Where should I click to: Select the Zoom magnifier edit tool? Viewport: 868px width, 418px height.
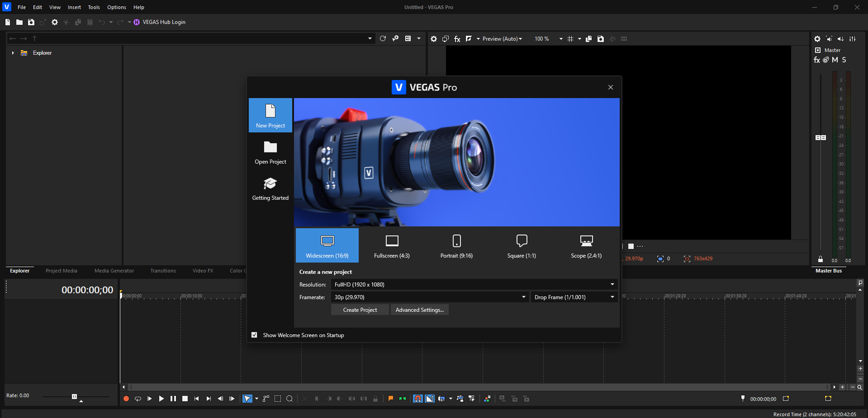pyautogui.click(x=289, y=399)
